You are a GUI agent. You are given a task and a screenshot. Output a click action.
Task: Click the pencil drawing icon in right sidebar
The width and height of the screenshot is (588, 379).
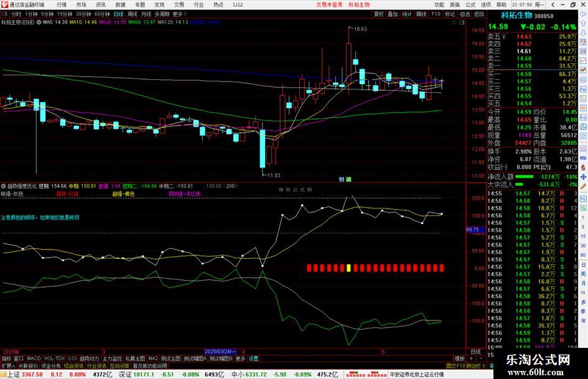click(x=583, y=185)
